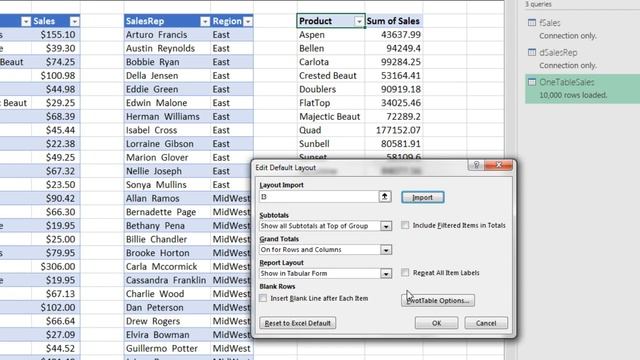Open the Region column filter dropdown
Viewport: 640px width, 360px height.
click(248, 21)
